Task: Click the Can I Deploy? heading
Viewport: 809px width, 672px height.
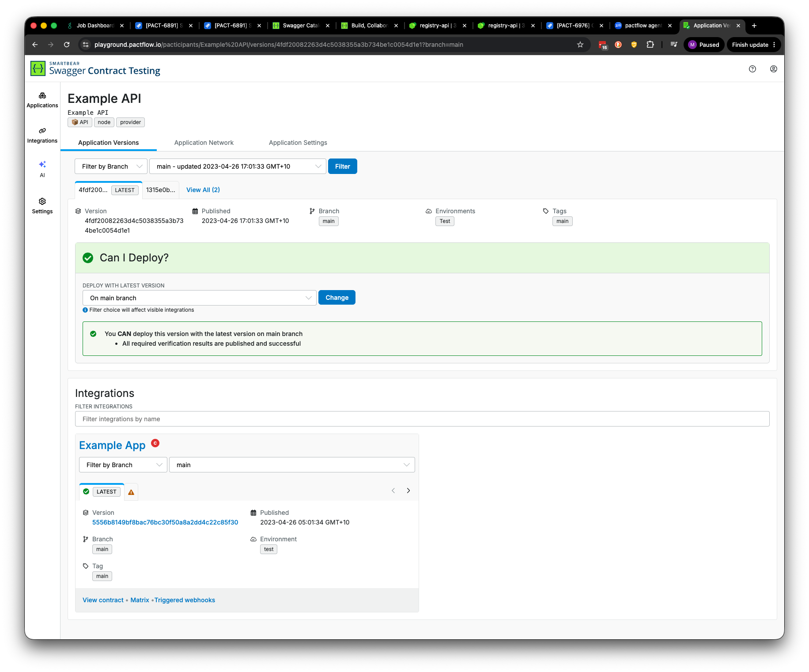Action: (x=134, y=258)
